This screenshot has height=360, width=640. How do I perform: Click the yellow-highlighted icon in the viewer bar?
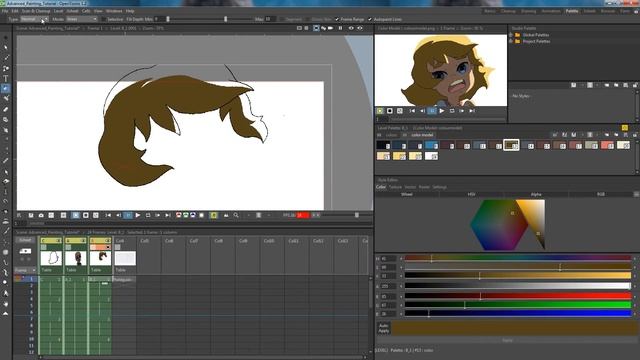coord(213,215)
